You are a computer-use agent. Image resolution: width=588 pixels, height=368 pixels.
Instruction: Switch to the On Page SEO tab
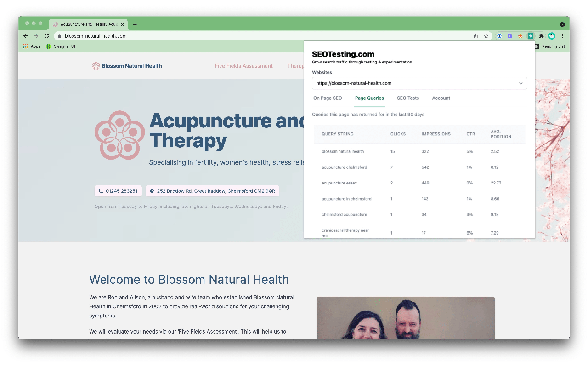(x=328, y=98)
